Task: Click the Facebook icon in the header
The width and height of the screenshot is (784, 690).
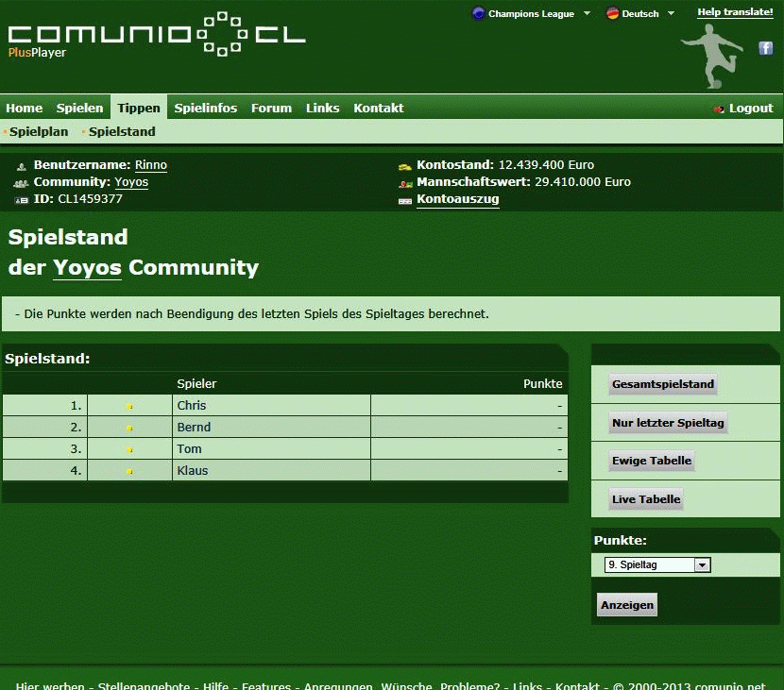Action: [766, 48]
